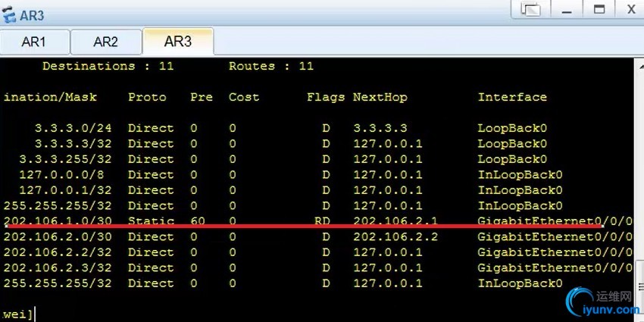Close the AR3 window
This screenshot has width=644, height=322.
tap(630, 9)
